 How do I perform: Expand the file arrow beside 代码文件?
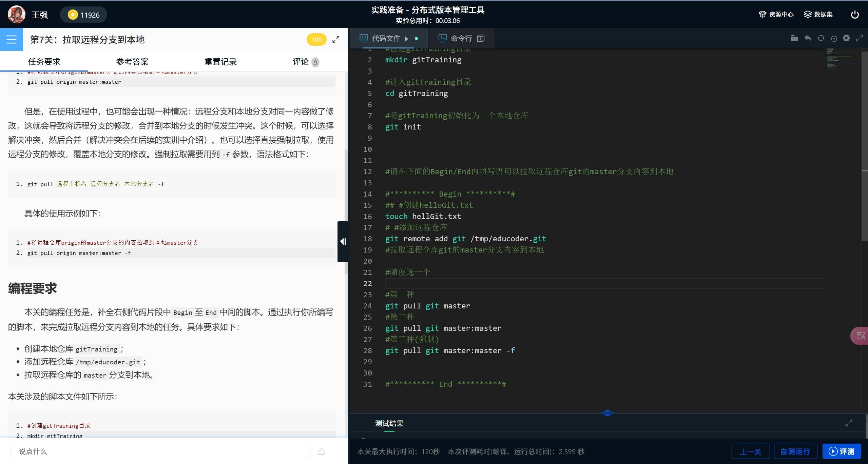point(406,39)
